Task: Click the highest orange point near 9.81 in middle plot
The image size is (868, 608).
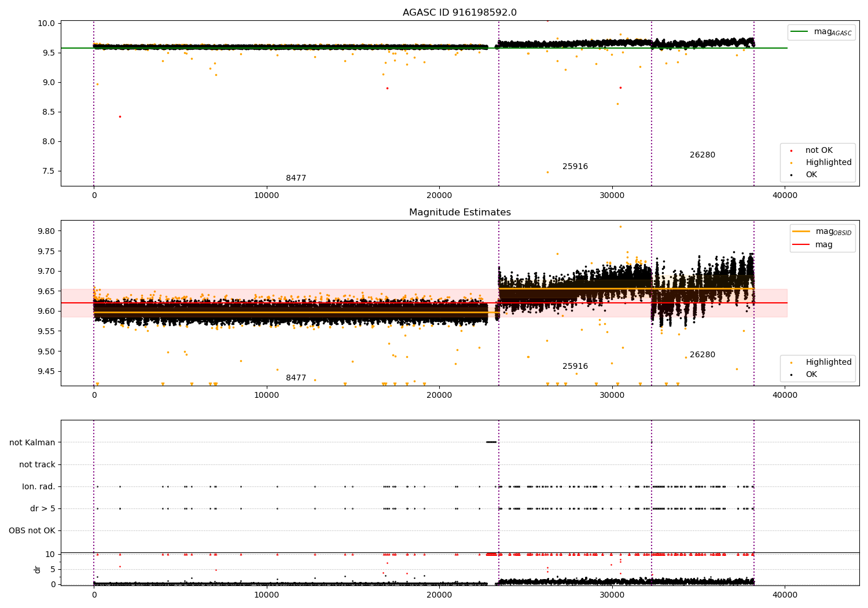Action: 620,226
